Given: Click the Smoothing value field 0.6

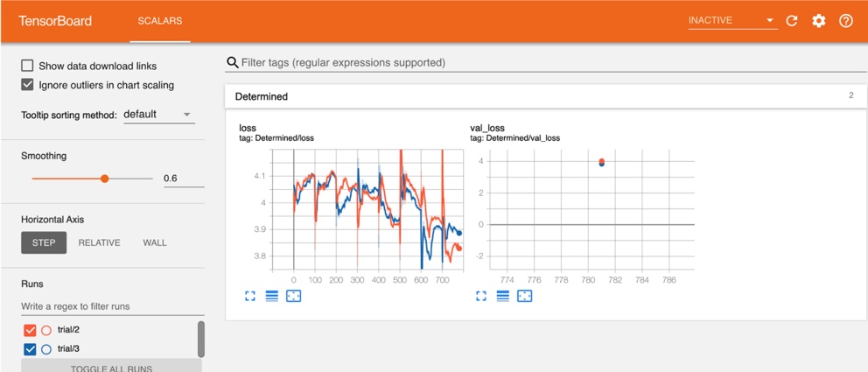Looking at the screenshot, I should 183,179.
